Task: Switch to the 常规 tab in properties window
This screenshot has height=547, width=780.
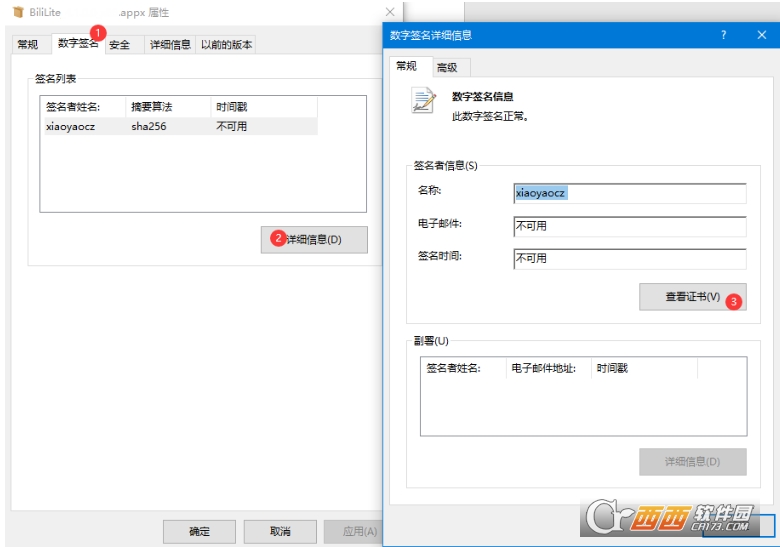Action: coord(27,45)
